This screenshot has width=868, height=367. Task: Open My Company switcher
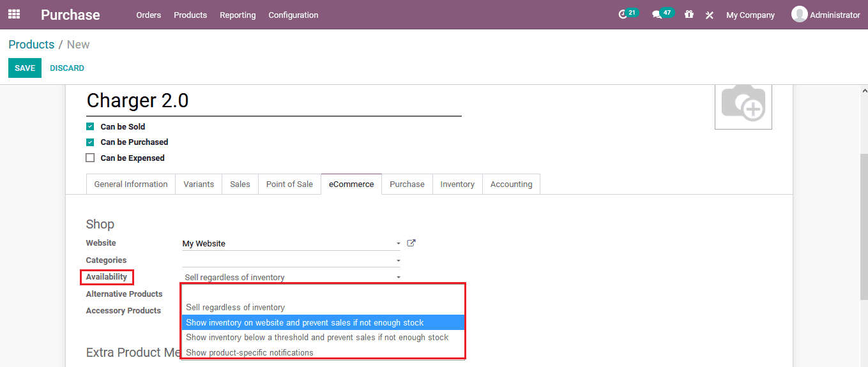point(750,15)
